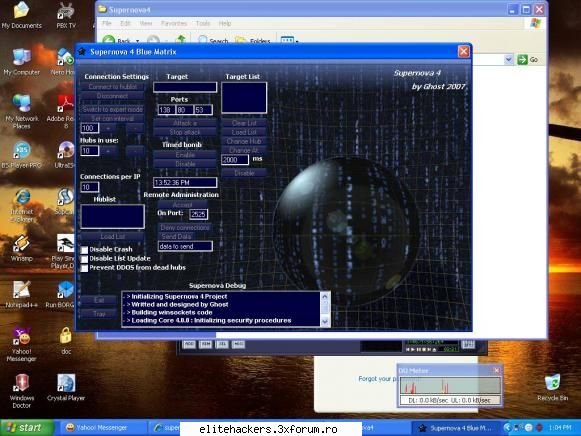Launch Notepad++ from the desktop

click(21, 294)
